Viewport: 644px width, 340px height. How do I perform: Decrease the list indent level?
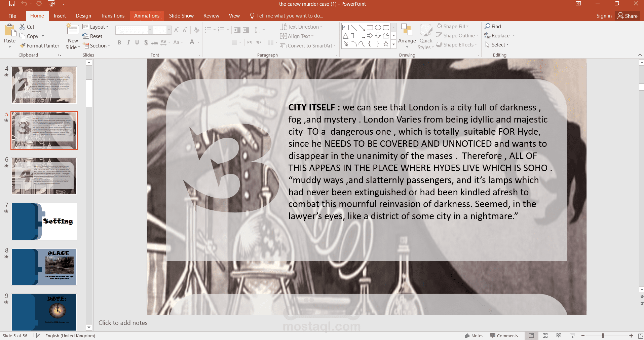point(237,30)
